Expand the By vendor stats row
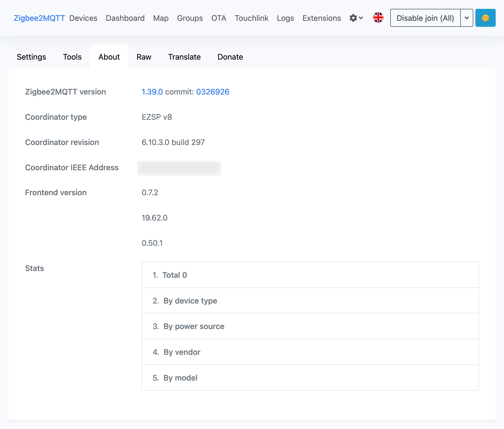 [x=310, y=352]
